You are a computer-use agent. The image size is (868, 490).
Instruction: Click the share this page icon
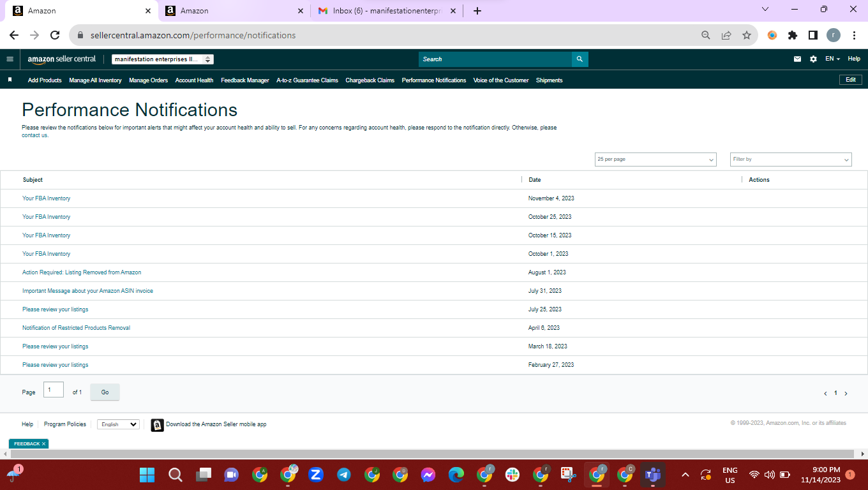pyautogui.click(x=726, y=35)
